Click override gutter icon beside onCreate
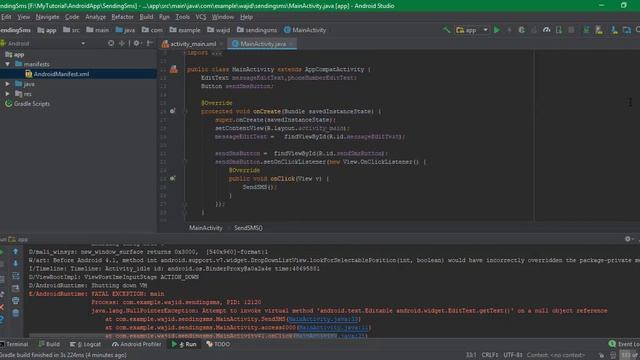The width and height of the screenshot is (640, 360). (x=173, y=111)
